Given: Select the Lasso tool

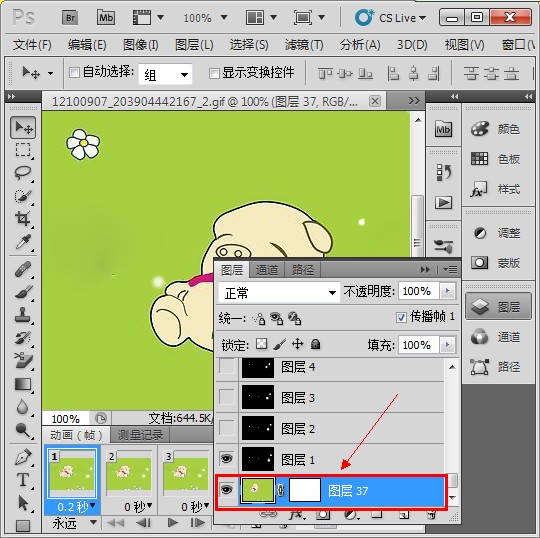Looking at the screenshot, I should click(x=23, y=173).
